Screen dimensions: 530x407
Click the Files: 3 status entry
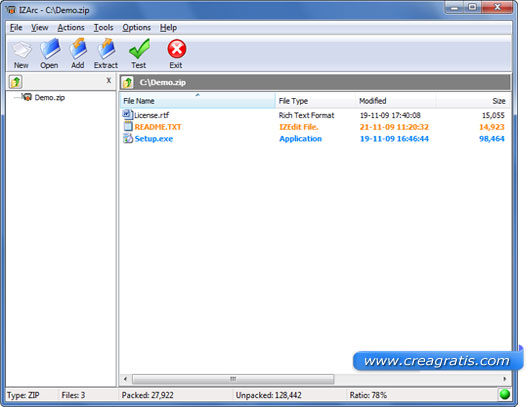pyautogui.click(x=73, y=395)
